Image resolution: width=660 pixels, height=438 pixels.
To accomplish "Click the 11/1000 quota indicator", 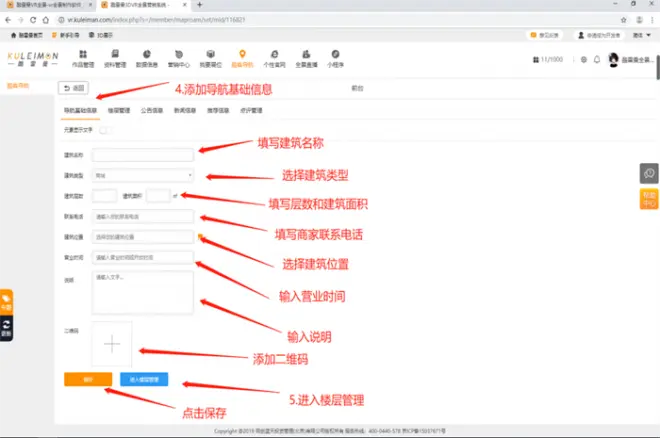I will coord(548,60).
